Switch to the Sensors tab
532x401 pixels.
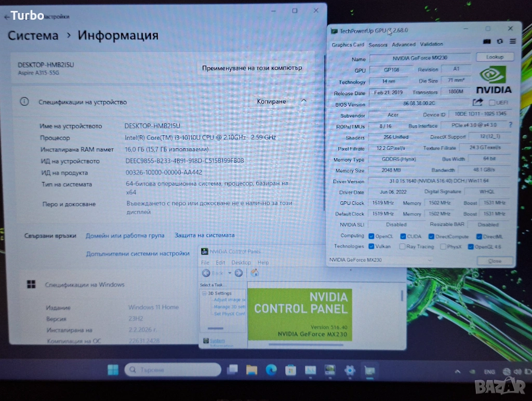pyautogui.click(x=378, y=45)
